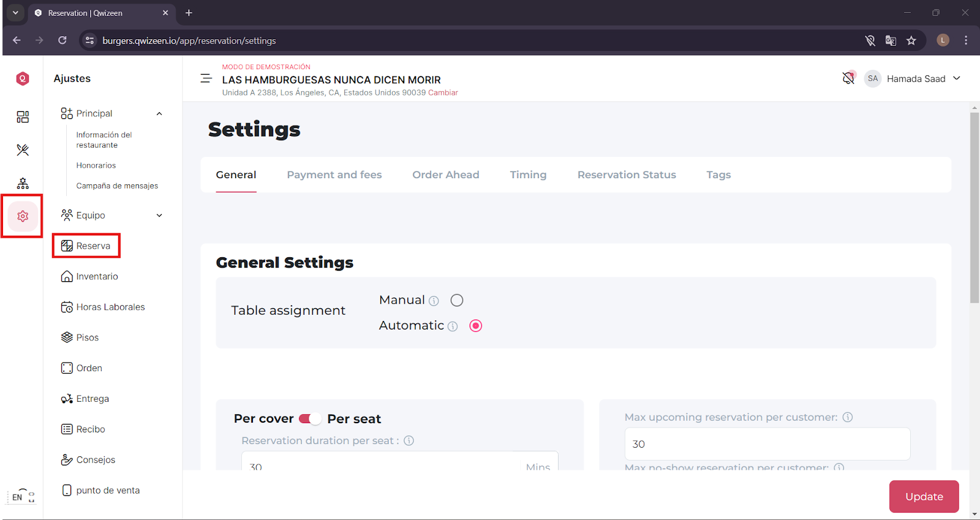The height and width of the screenshot is (520, 980).
Task: Switch to the Order Ahead tab
Action: (446, 175)
